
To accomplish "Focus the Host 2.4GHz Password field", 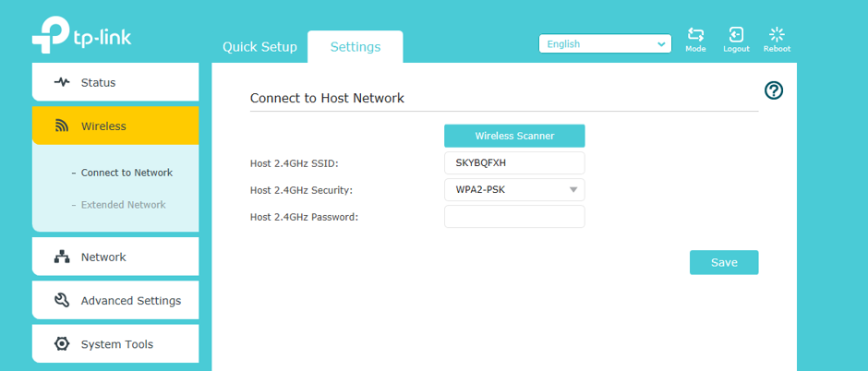I will [x=514, y=217].
